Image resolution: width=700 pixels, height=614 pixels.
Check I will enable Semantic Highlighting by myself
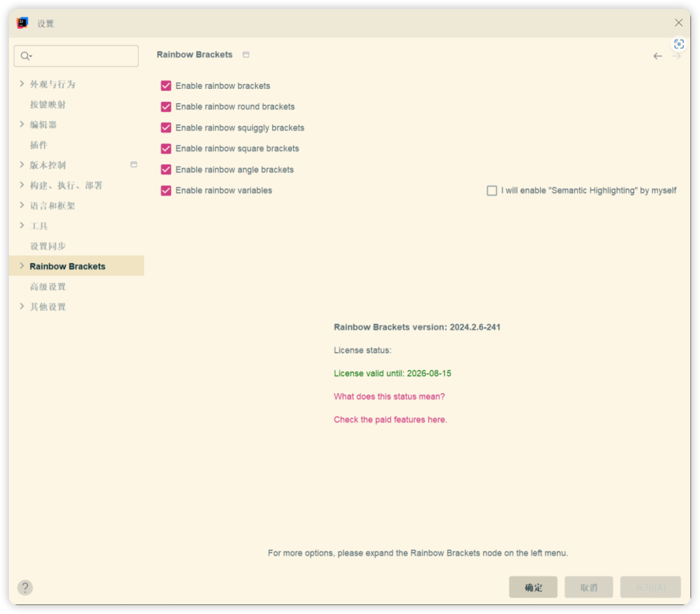(x=492, y=191)
